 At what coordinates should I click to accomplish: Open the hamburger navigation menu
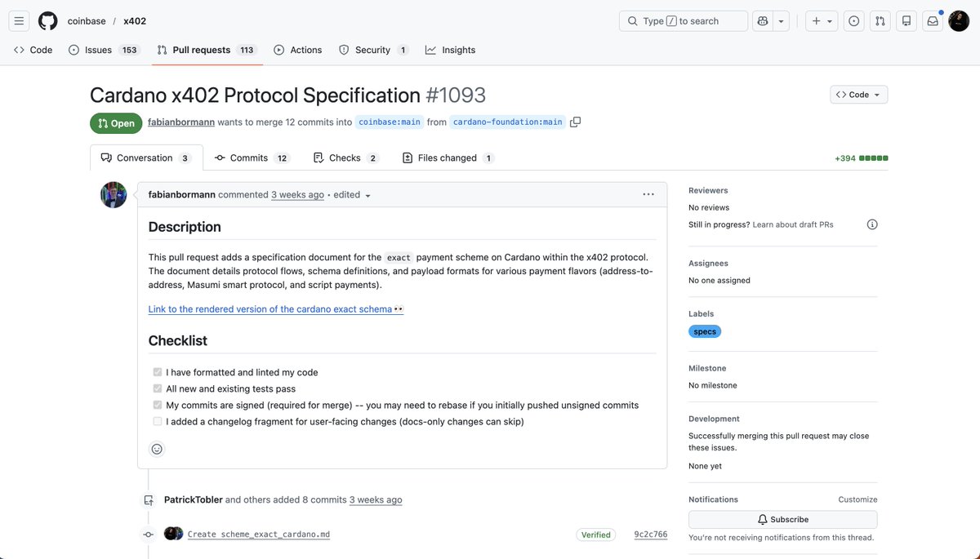pyautogui.click(x=20, y=20)
